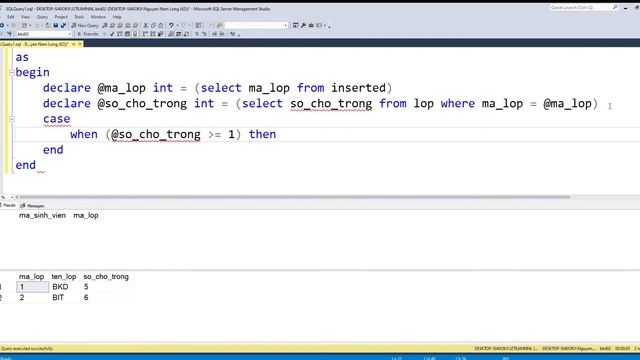Click the Uncomment lines icon
This screenshot has width=640, height=360.
click(204, 34)
